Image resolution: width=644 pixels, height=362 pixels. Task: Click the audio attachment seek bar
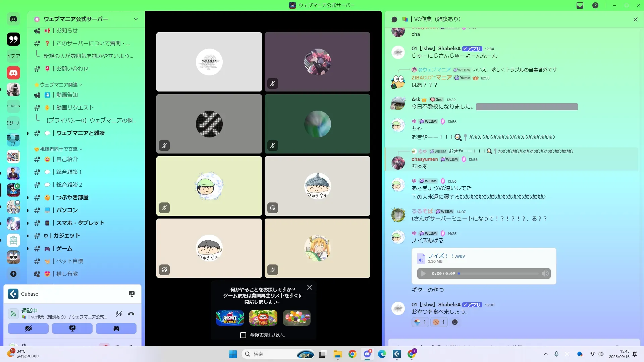coord(498,274)
